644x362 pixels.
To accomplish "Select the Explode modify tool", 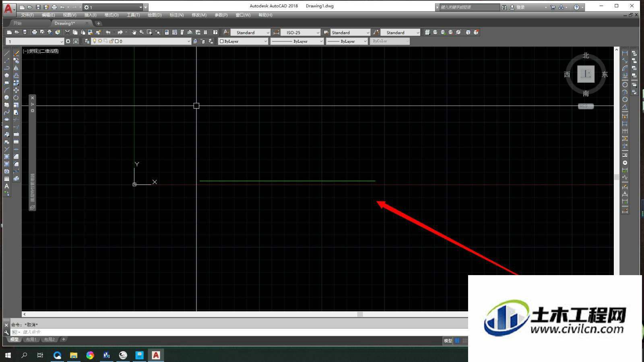I will [x=16, y=179].
